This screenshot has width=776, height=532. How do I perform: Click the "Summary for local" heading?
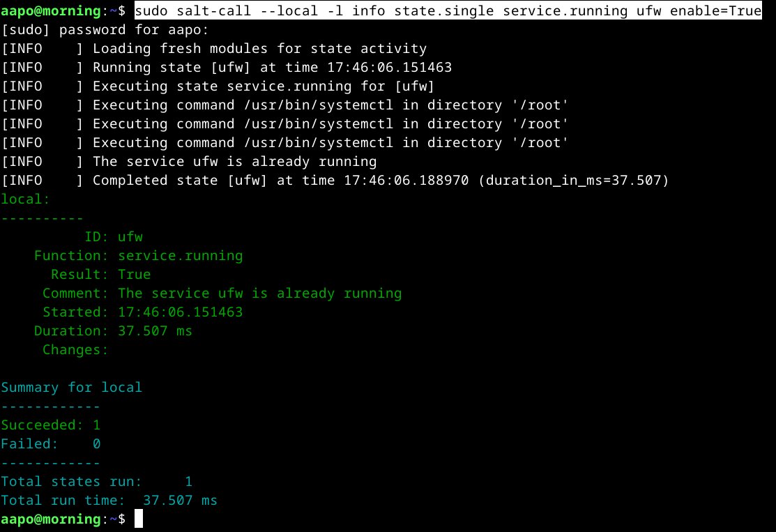pos(71,388)
